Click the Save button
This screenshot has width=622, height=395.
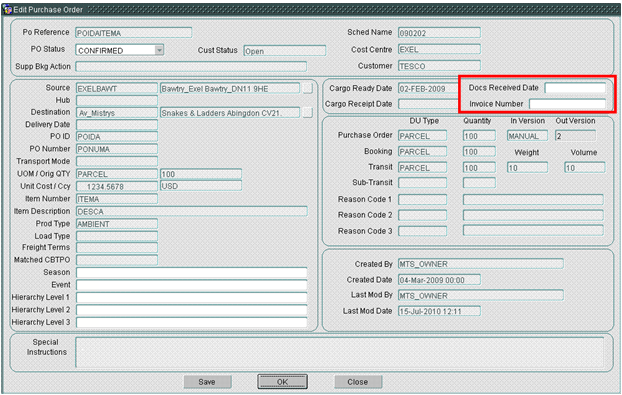pyautogui.click(x=207, y=382)
